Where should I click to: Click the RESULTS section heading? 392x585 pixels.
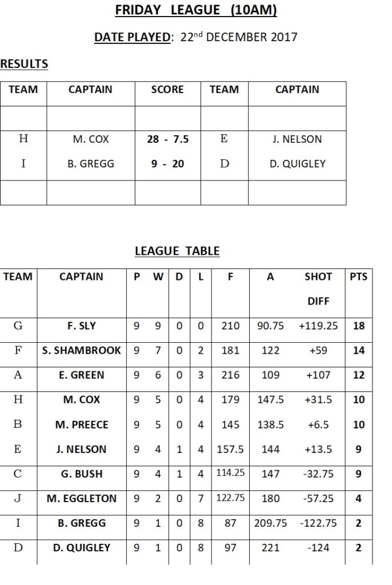tap(24, 64)
